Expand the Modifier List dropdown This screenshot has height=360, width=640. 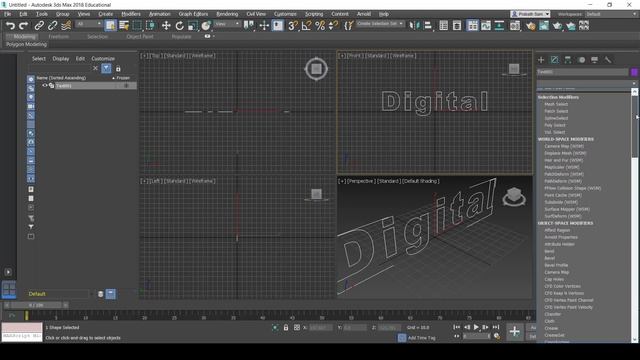(x=586, y=83)
